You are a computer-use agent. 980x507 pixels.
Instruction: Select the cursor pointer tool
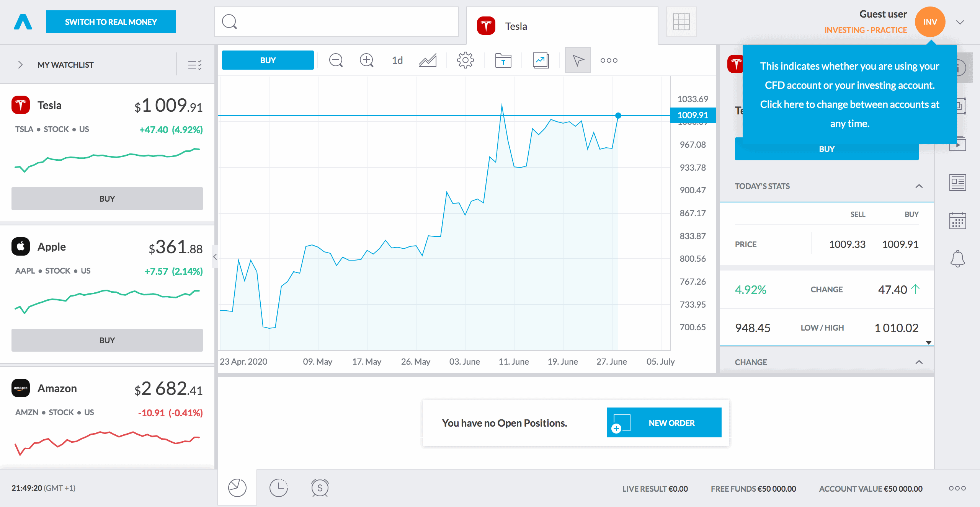point(578,60)
